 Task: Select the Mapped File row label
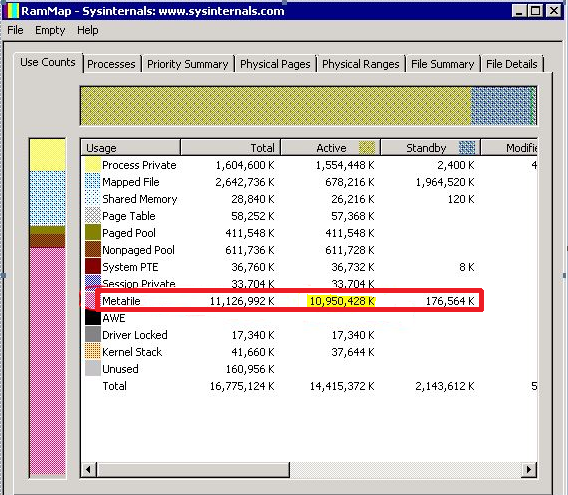click(x=131, y=182)
